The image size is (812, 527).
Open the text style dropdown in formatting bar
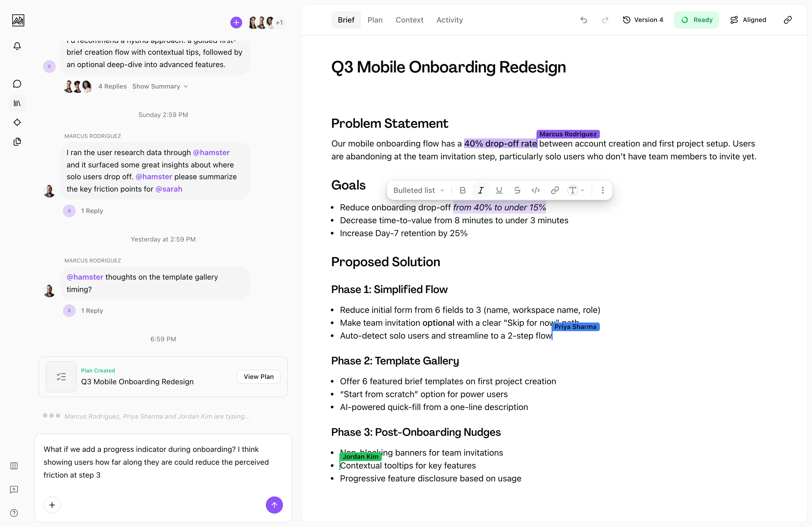click(x=575, y=190)
